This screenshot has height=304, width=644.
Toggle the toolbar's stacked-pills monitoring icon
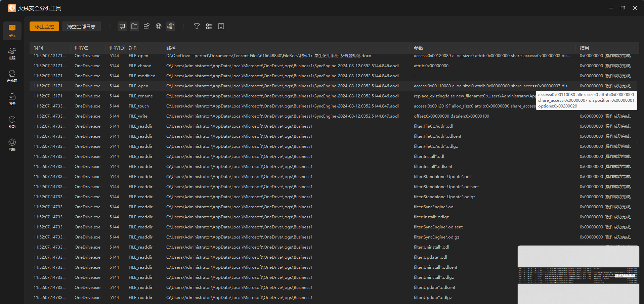tap(171, 26)
